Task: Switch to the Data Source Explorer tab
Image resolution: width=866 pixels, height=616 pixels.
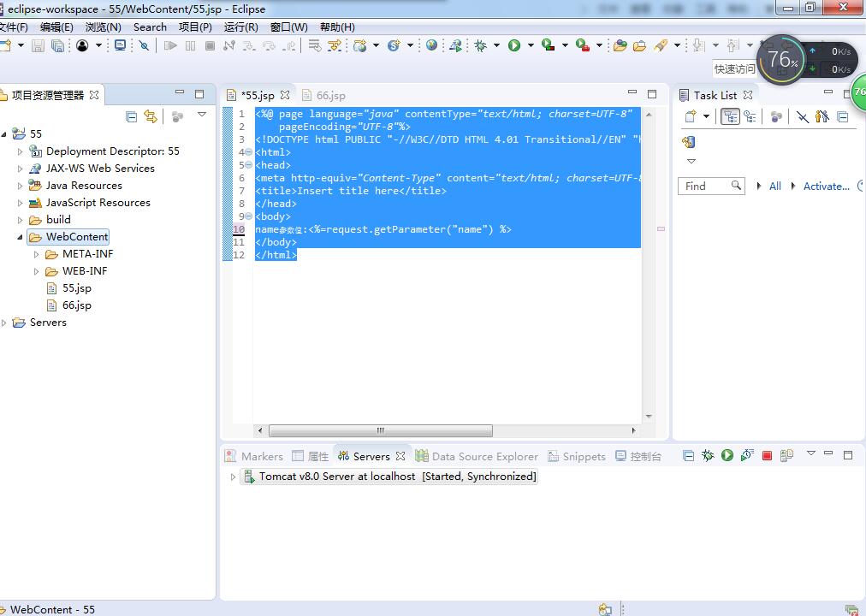Action: (x=477, y=457)
